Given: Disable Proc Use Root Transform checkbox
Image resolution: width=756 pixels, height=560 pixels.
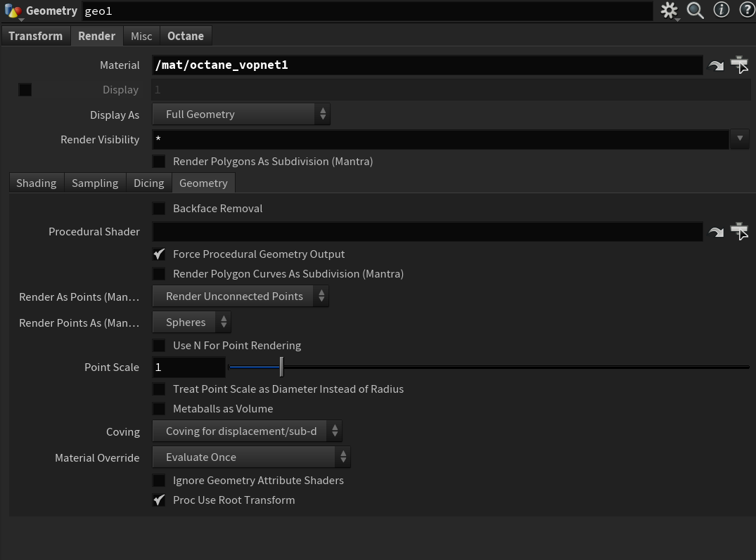Looking at the screenshot, I should pyautogui.click(x=160, y=500).
